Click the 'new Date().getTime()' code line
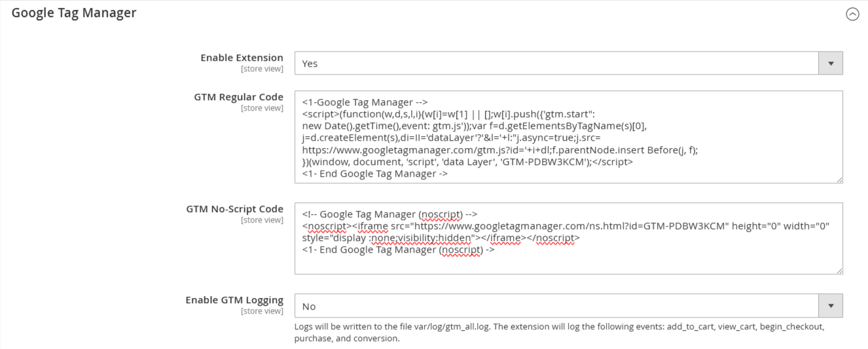This screenshot has height=349, width=868. (x=475, y=126)
